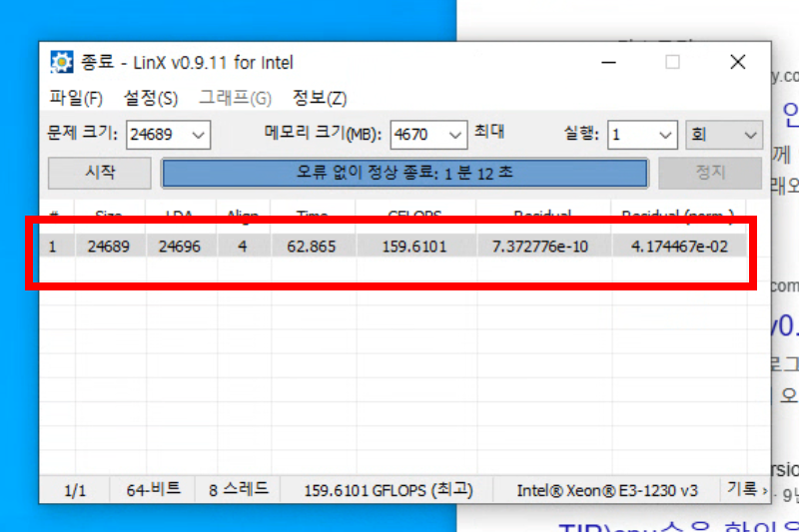The image size is (799, 532).
Task: Select the GFLOPS cell 159.6101
Action: 414,247
